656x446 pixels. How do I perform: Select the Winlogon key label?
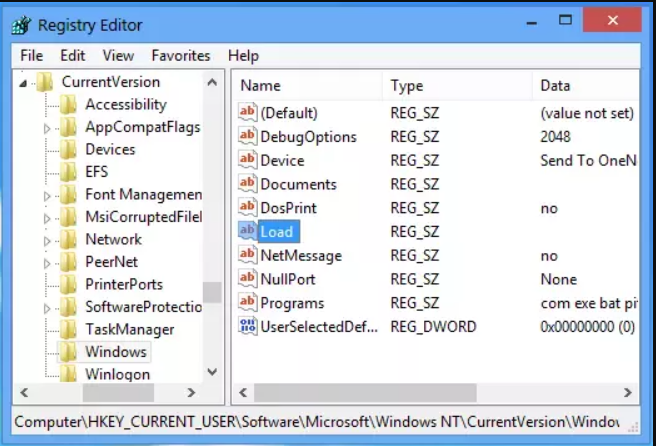(118, 374)
